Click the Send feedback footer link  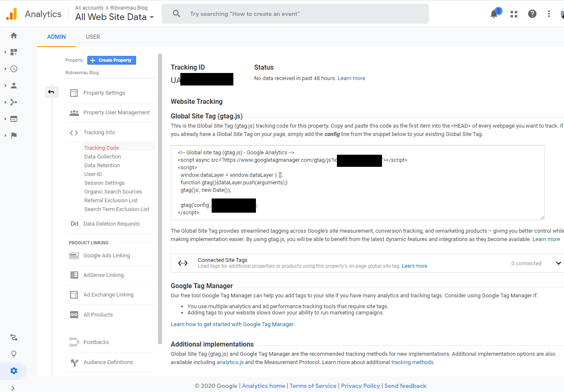pos(405,386)
